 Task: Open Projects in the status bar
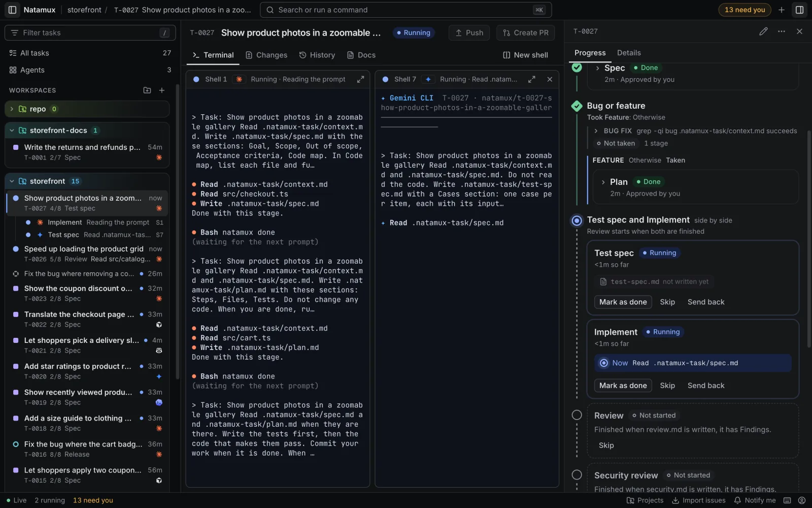pos(645,500)
